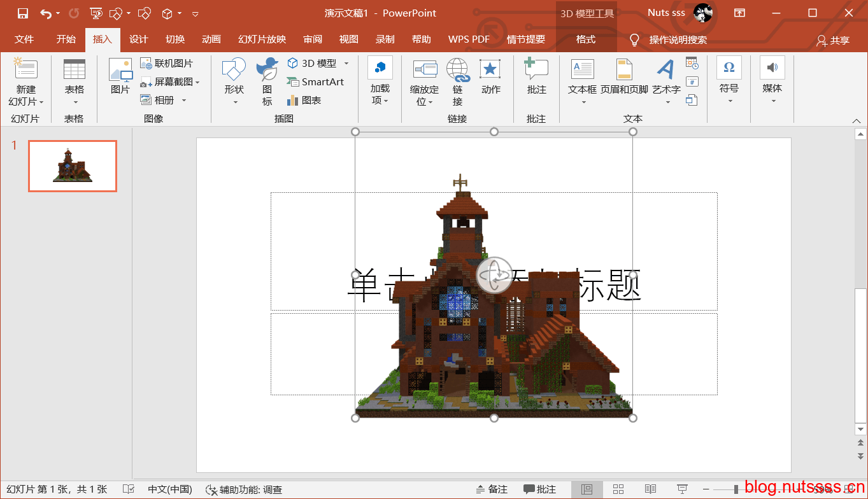868x499 pixels.
Task: Click top-center resize handle of 3D model
Action: tap(494, 132)
